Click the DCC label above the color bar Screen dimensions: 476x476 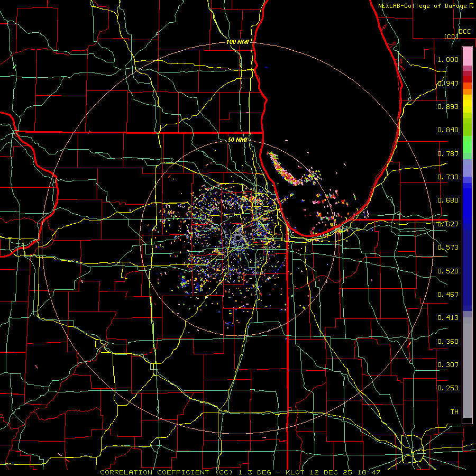[x=464, y=32]
